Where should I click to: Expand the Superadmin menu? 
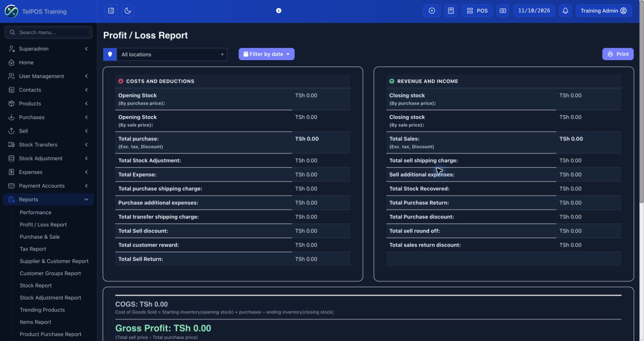(x=49, y=49)
